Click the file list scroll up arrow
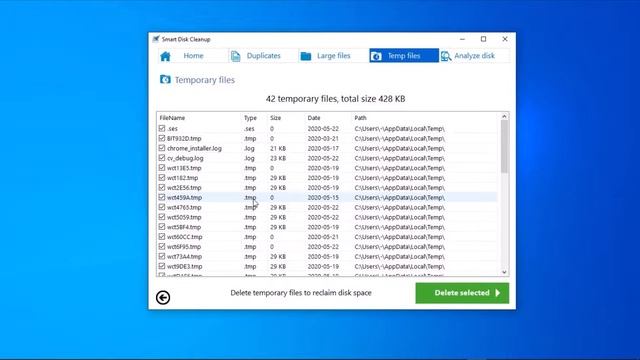This screenshot has height=360, width=640. coord(504,117)
